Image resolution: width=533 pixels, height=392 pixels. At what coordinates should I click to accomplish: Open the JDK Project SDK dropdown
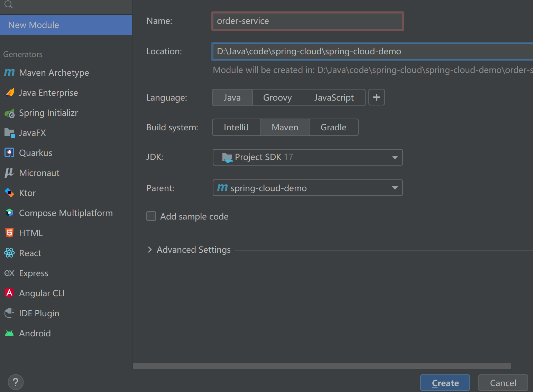click(308, 157)
